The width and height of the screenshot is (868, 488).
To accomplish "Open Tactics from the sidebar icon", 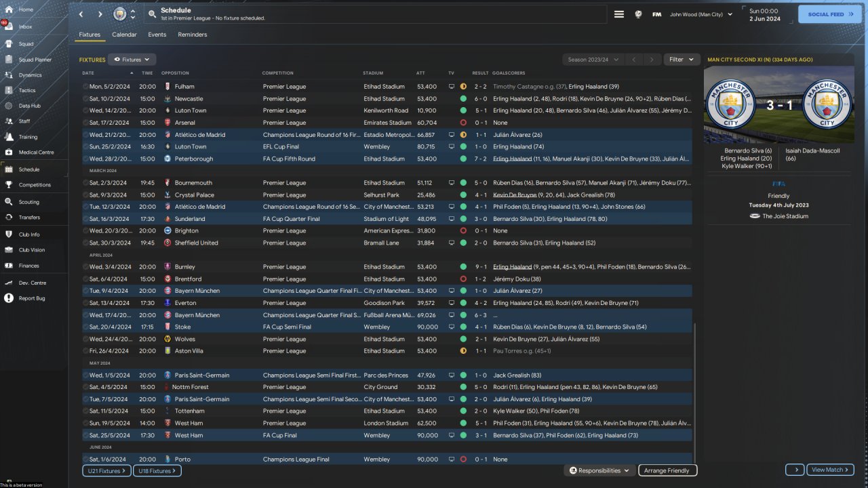I will tap(9, 90).
